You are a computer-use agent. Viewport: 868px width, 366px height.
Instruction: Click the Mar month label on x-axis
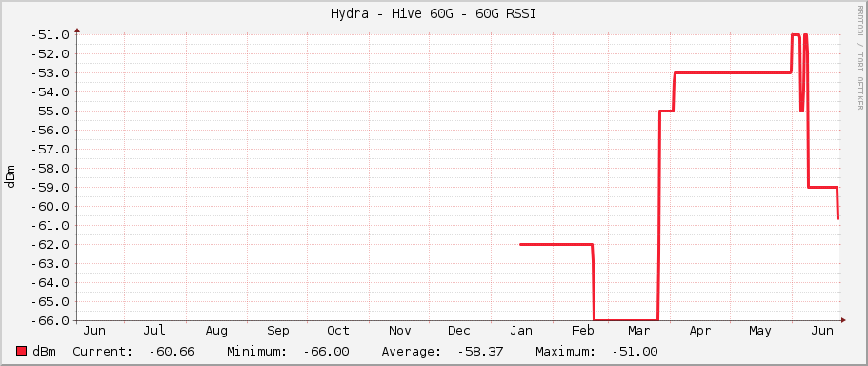(638, 331)
